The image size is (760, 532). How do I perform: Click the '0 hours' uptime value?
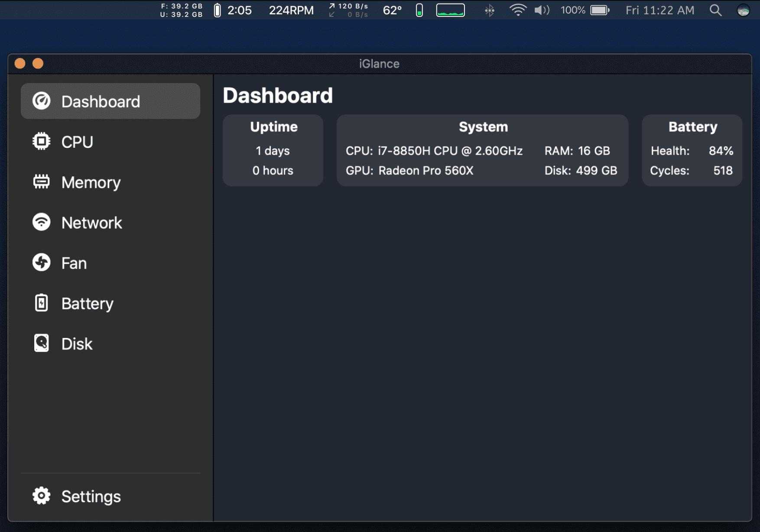[x=273, y=171]
